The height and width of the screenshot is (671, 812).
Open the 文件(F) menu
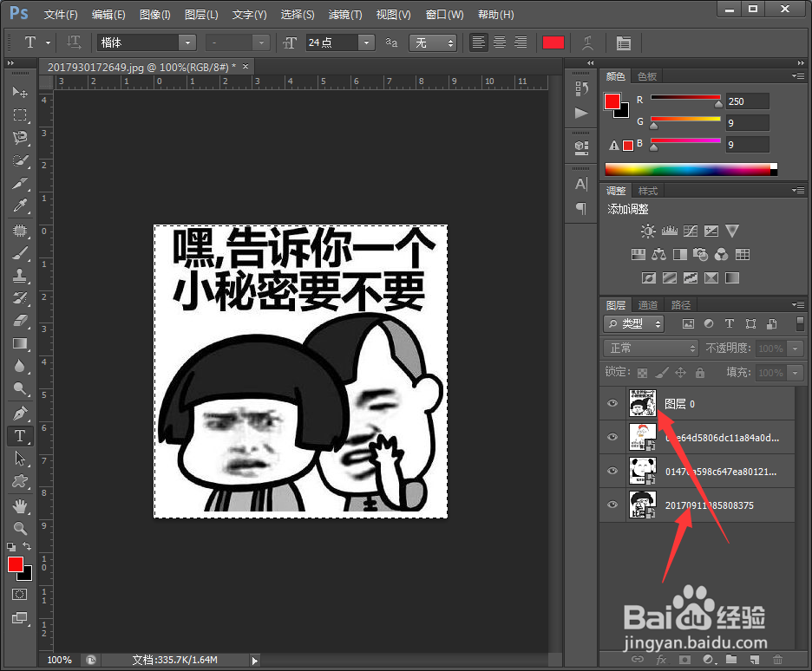click(61, 15)
